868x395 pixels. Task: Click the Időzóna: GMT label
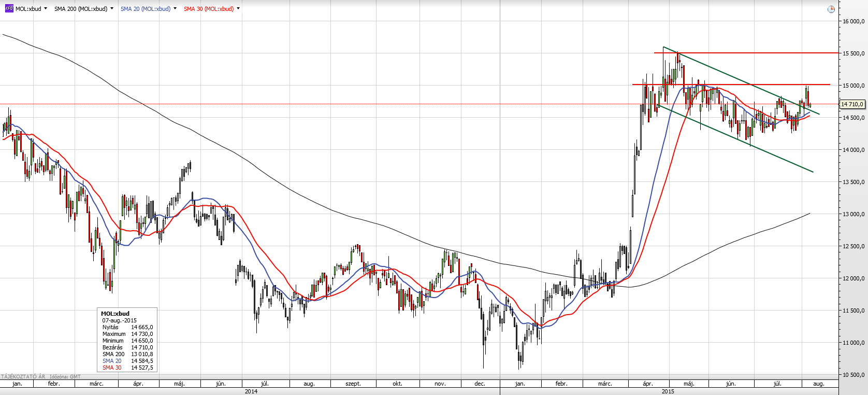tap(65, 377)
